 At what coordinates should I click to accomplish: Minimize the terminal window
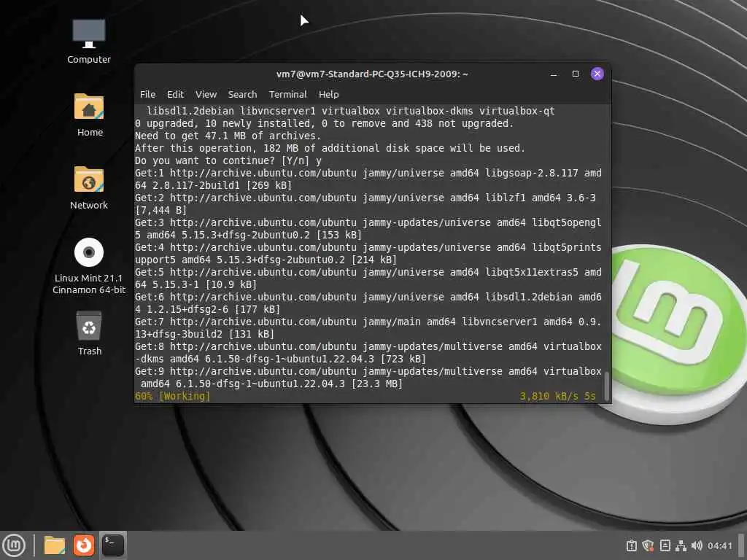click(x=554, y=74)
